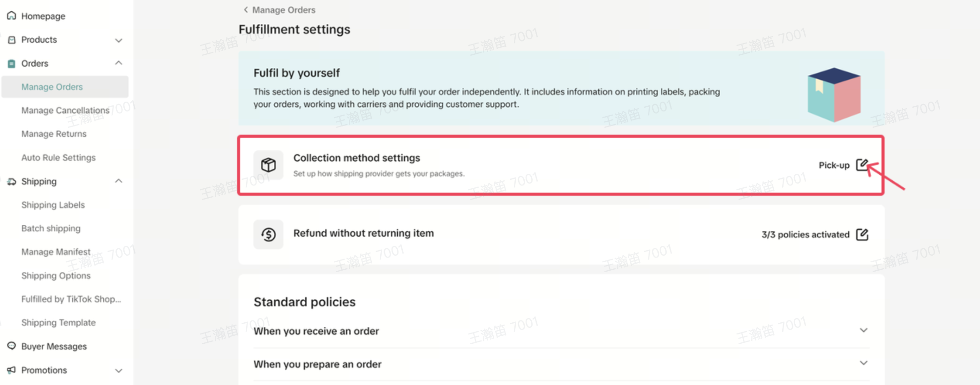Collapse the Shipping section chevron
980x385 pixels.
click(119, 181)
